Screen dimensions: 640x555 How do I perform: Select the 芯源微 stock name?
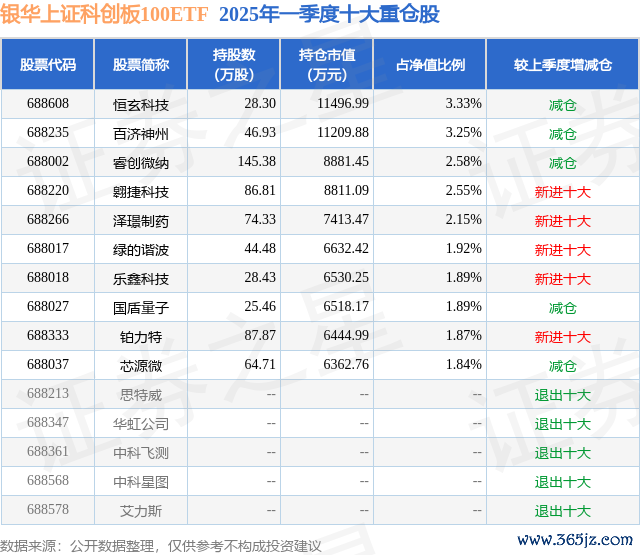click(x=141, y=366)
